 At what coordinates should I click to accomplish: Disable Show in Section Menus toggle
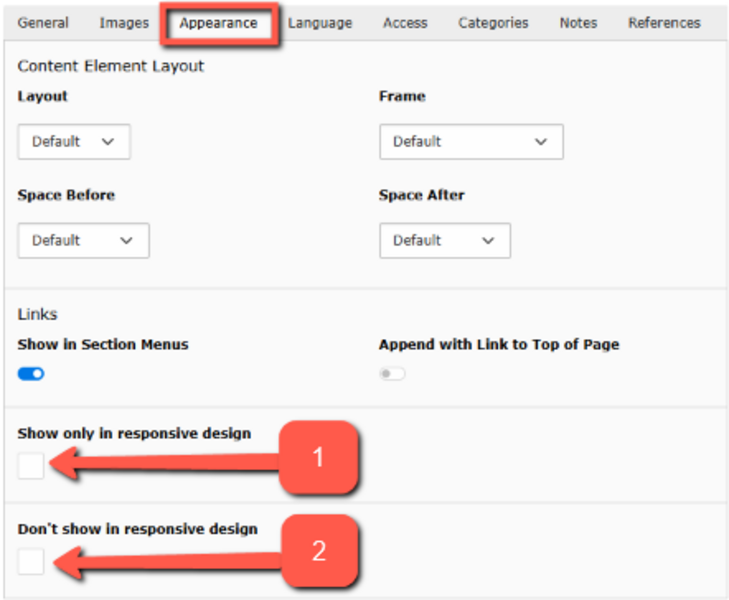click(x=31, y=374)
